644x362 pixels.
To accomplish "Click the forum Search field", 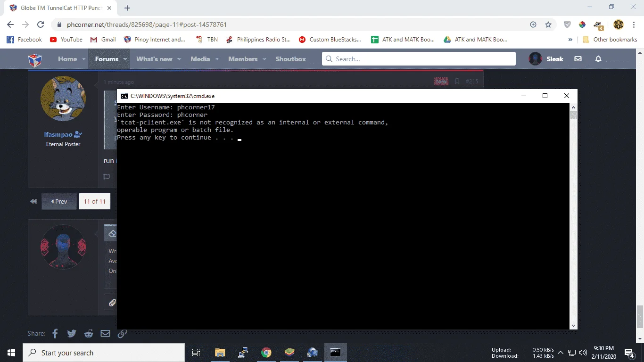I will pos(419,59).
